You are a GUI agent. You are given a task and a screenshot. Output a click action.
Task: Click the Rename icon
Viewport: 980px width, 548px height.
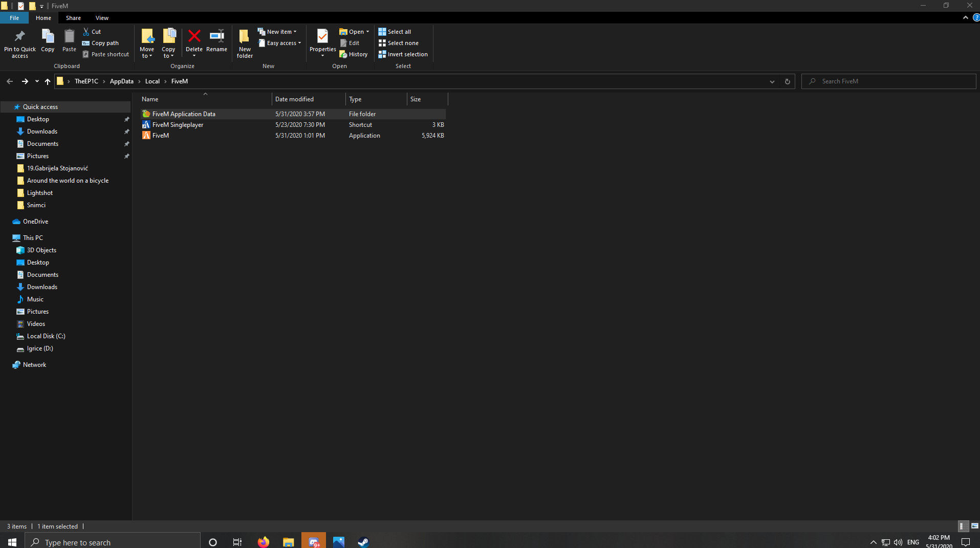(x=216, y=42)
